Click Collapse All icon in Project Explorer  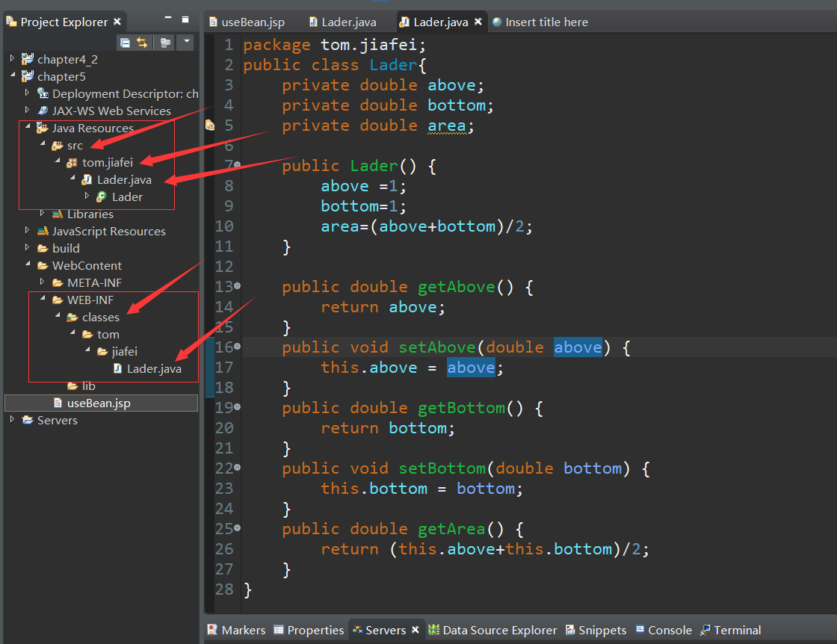click(125, 43)
